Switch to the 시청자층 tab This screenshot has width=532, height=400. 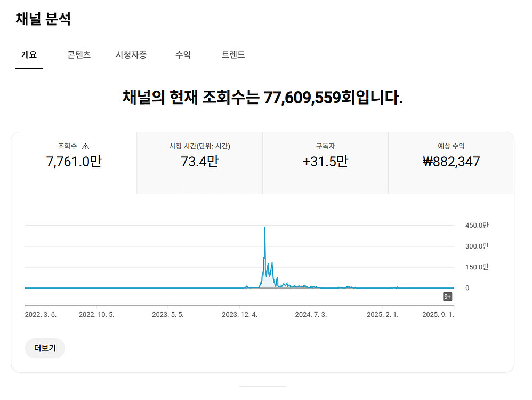[131, 55]
